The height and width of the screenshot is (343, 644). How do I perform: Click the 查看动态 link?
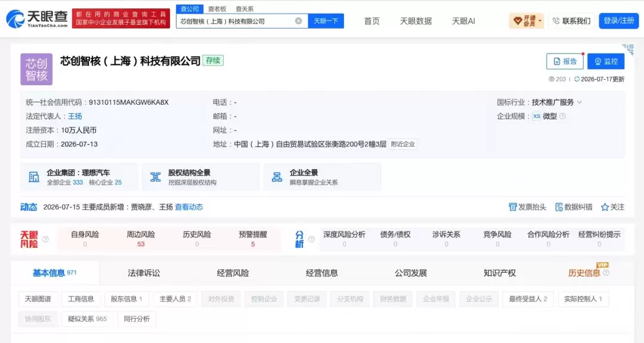pos(189,207)
